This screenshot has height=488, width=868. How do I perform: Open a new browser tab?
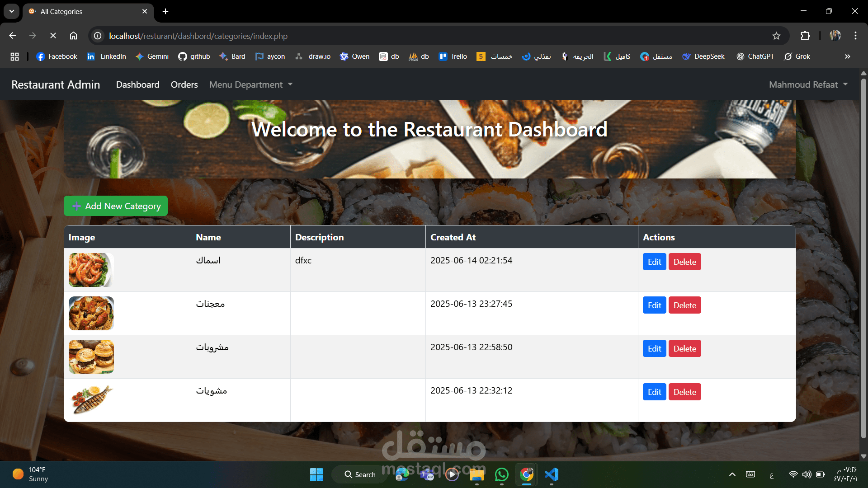(x=165, y=11)
